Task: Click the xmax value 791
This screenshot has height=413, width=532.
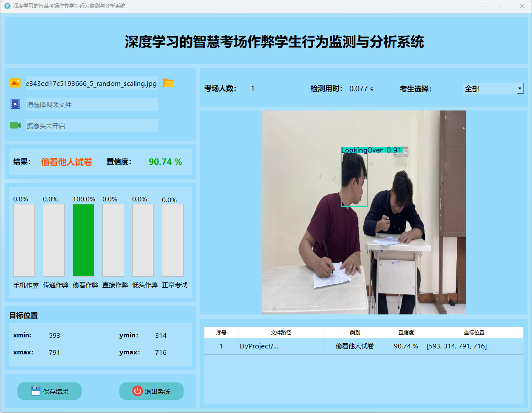Action: click(54, 352)
